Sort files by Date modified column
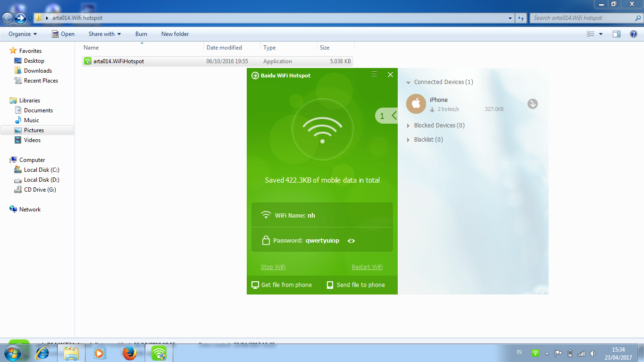644x362 pixels. (232, 48)
